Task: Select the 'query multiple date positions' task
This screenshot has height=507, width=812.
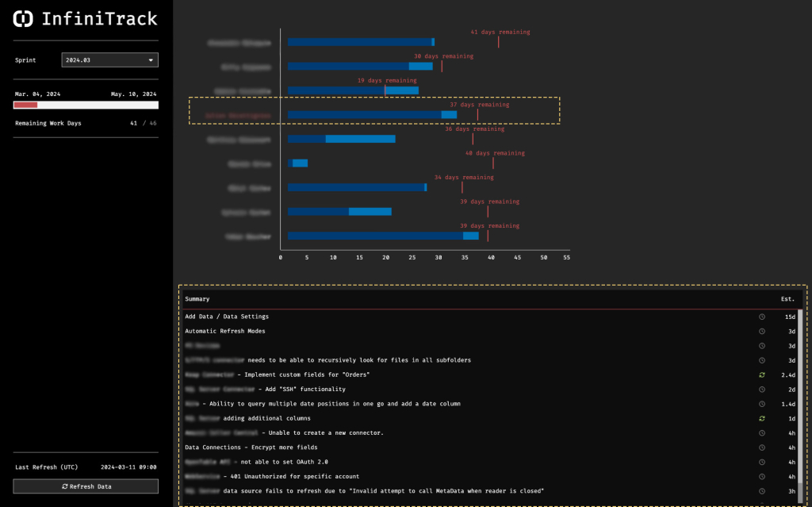Action: 490,404
